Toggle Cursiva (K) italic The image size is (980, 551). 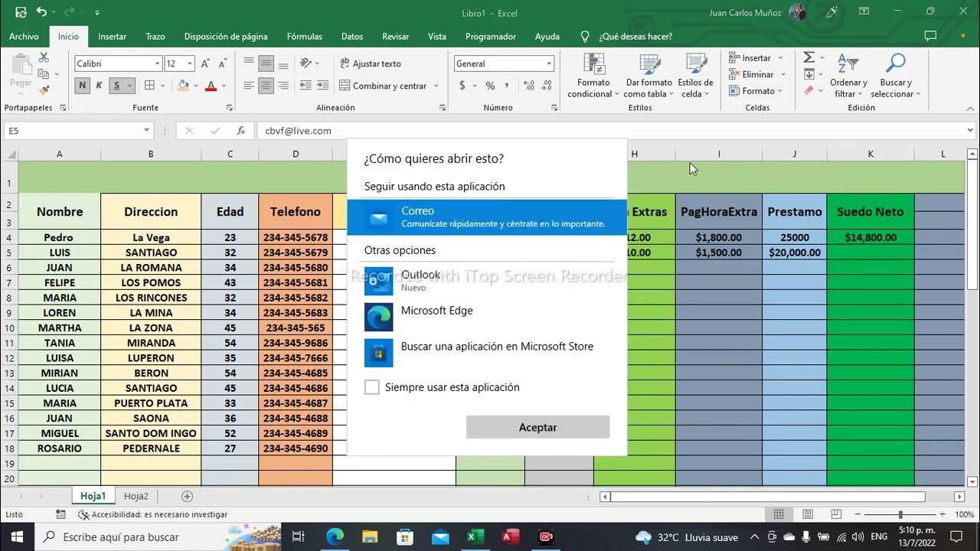[99, 86]
